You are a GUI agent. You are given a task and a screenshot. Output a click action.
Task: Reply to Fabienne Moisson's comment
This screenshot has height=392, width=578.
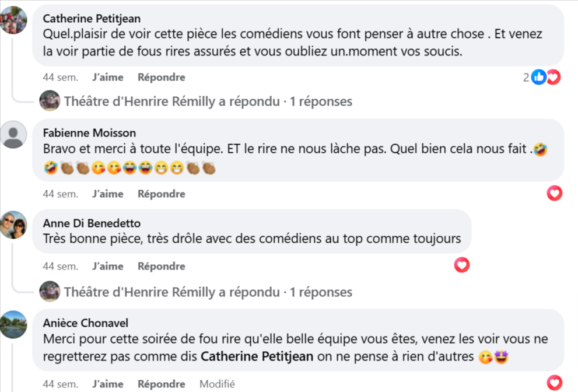click(x=162, y=194)
